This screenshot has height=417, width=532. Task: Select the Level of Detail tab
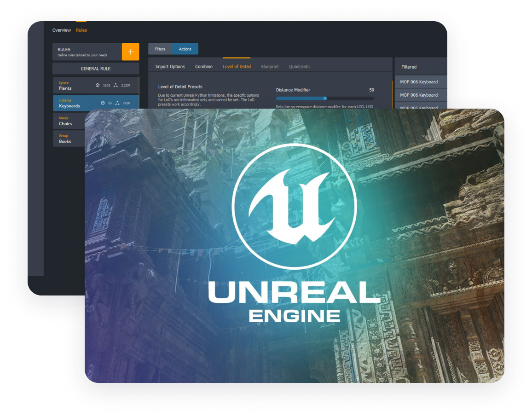pos(237,66)
